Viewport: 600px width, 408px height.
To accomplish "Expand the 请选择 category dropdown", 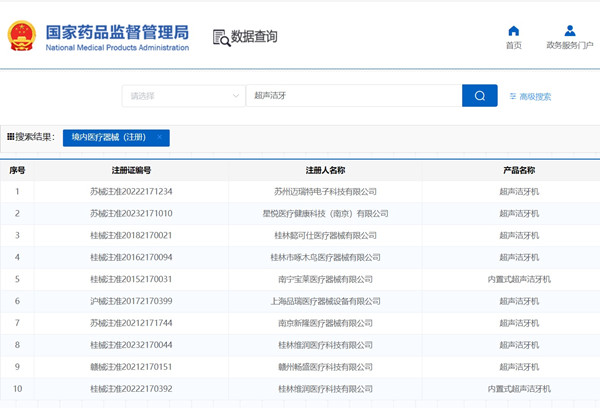I will point(184,96).
